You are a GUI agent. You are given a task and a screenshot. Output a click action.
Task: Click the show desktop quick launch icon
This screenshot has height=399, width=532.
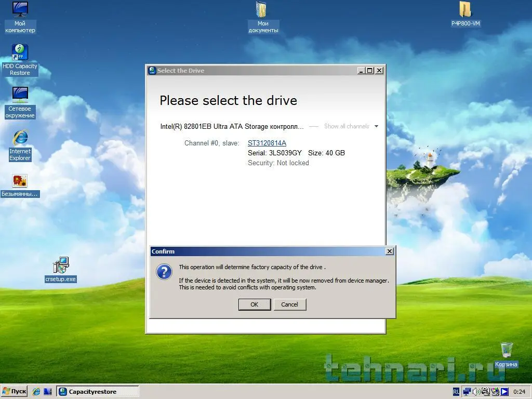(x=47, y=392)
